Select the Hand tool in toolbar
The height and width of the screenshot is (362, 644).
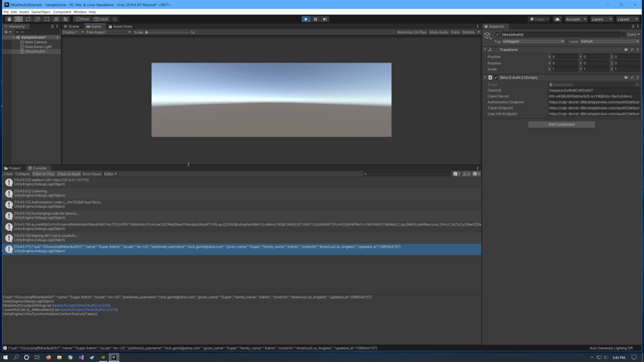(9, 19)
